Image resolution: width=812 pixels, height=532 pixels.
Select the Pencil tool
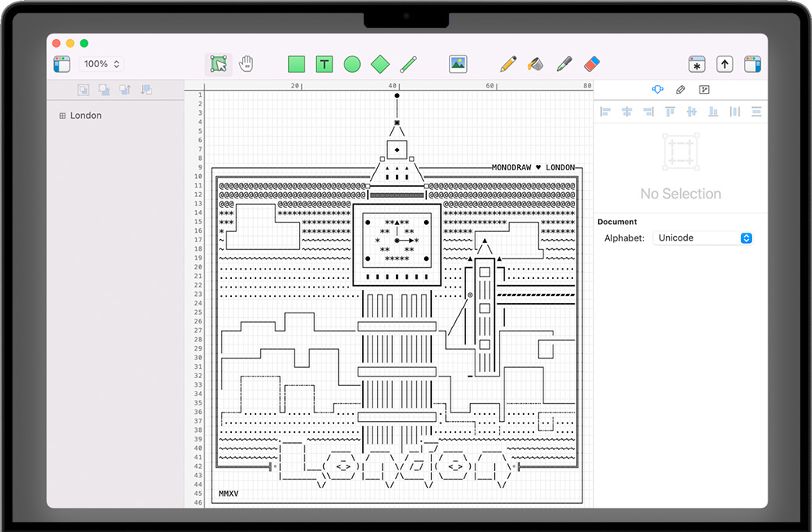point(508,64)
